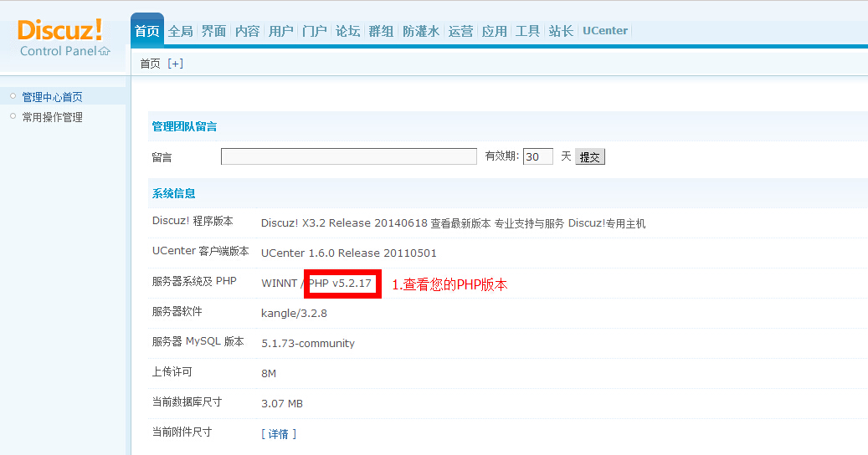Viewport: 868px width, 455px height.
Task: Open the 用户 navigation tab
Action: click(x=280, y=31)
